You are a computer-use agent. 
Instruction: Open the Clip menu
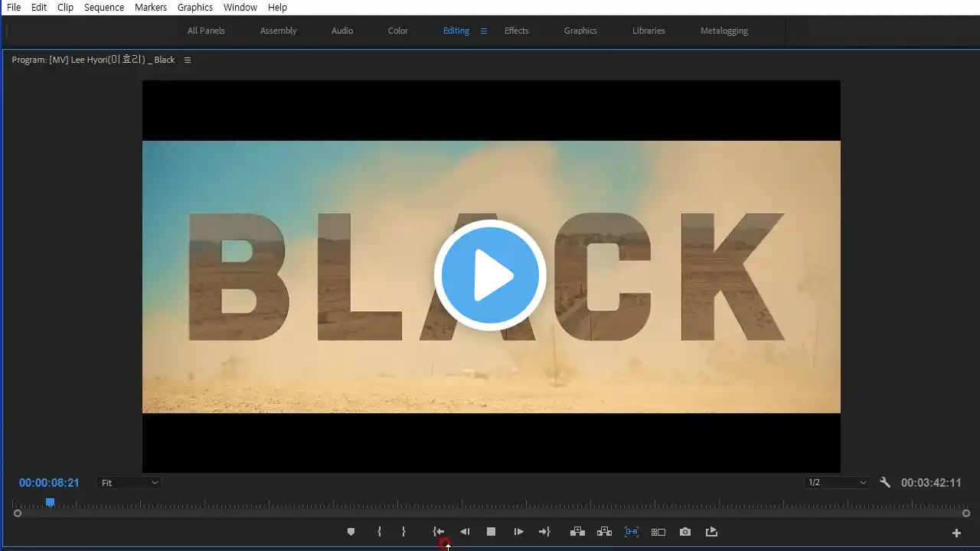pyautogui.click(x=65, y=7)
